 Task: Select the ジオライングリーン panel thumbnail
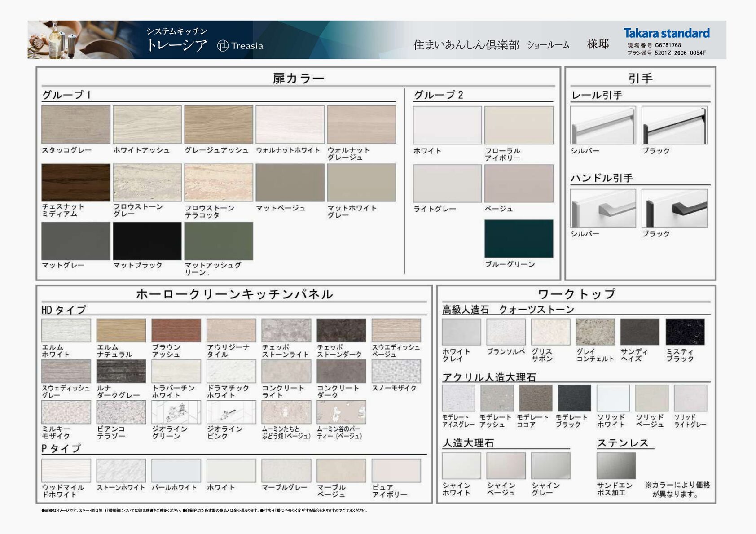[x=176, y=412]
